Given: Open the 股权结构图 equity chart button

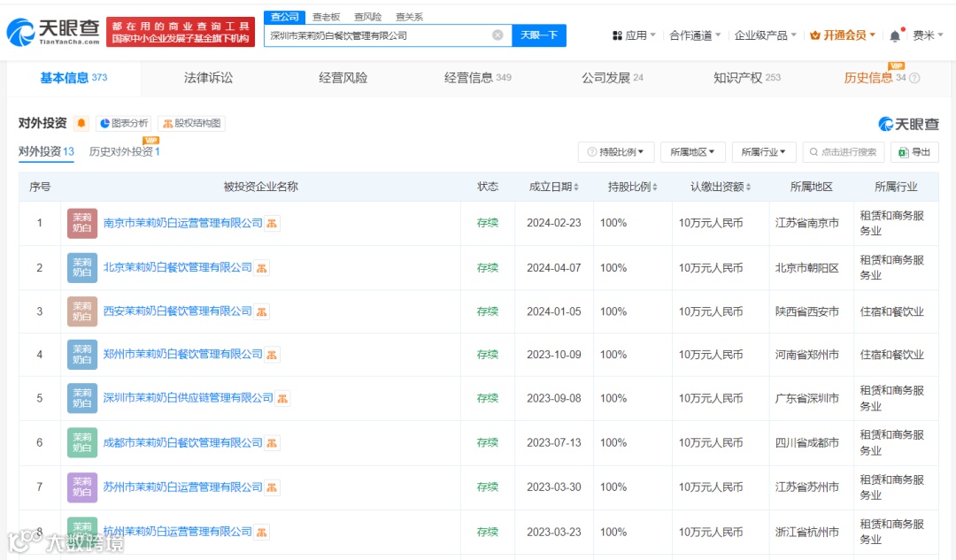Looking at the screenshot, I should (x=191, y=123).
